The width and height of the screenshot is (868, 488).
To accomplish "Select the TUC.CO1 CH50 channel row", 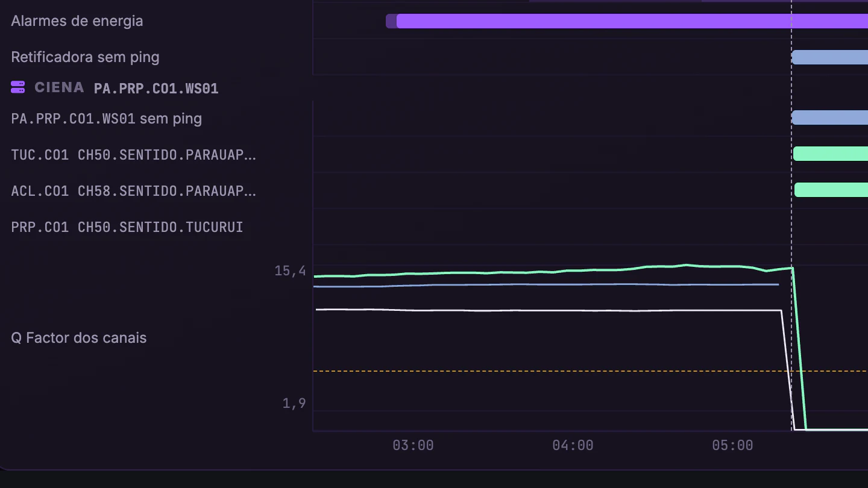I will click(x=134, y=155).
